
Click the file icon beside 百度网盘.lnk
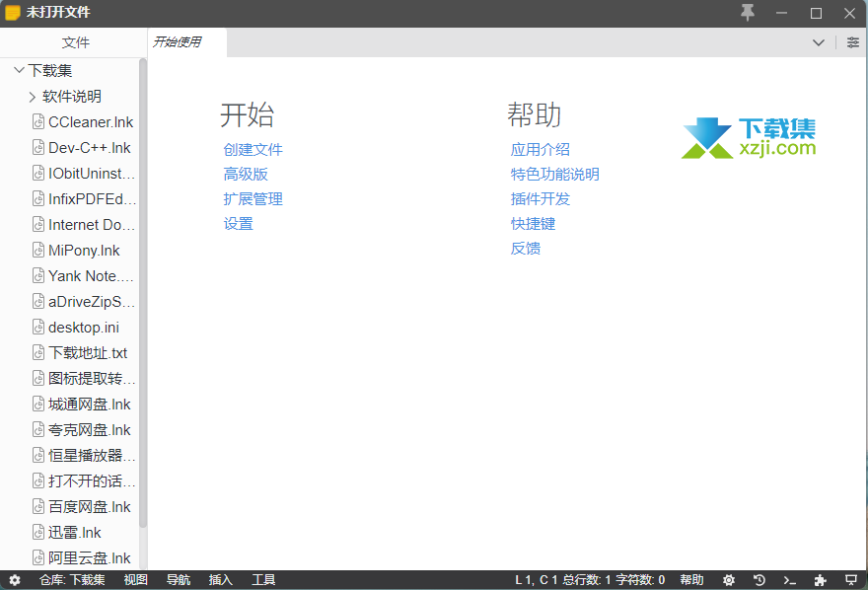(x=38, y=506)
